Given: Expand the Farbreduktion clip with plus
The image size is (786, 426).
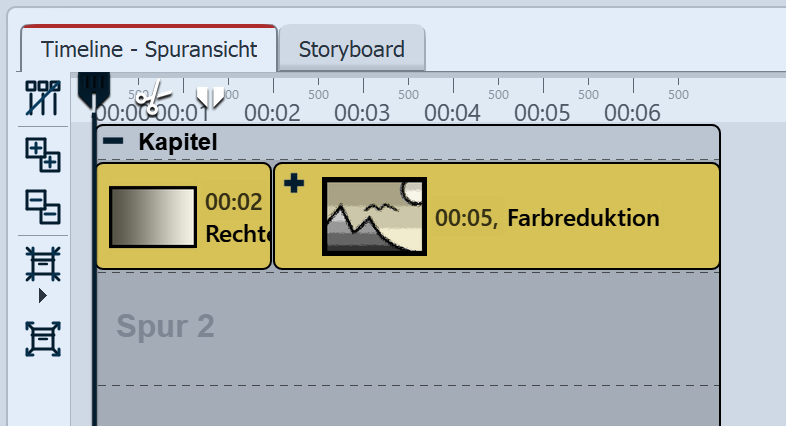Looking at the screenshot, I should point(295,185).
